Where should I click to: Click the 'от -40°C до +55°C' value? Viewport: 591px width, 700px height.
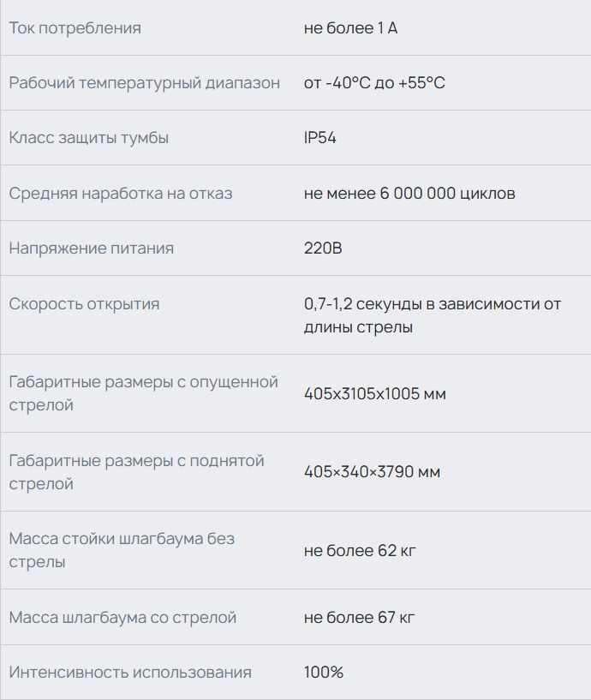[374, 83]
